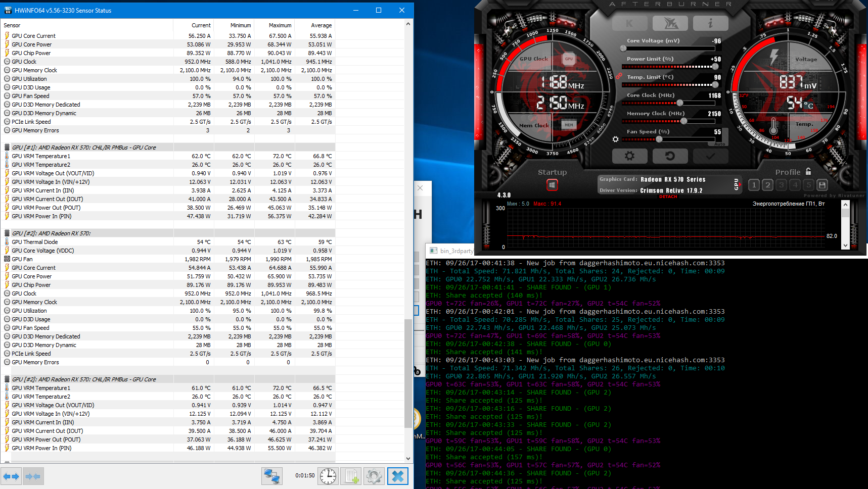Click MEM chip icon in clock gauge
This screenshot has height=489, width=868.
coord(569,125)
